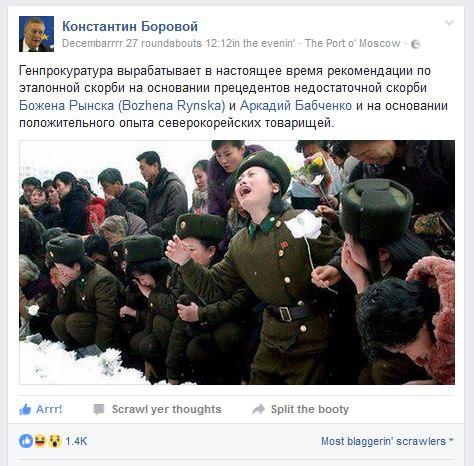Click the arrow next to Most blaggerin' scrawlers
Viewport: 474px width, 466px height.
451,440
